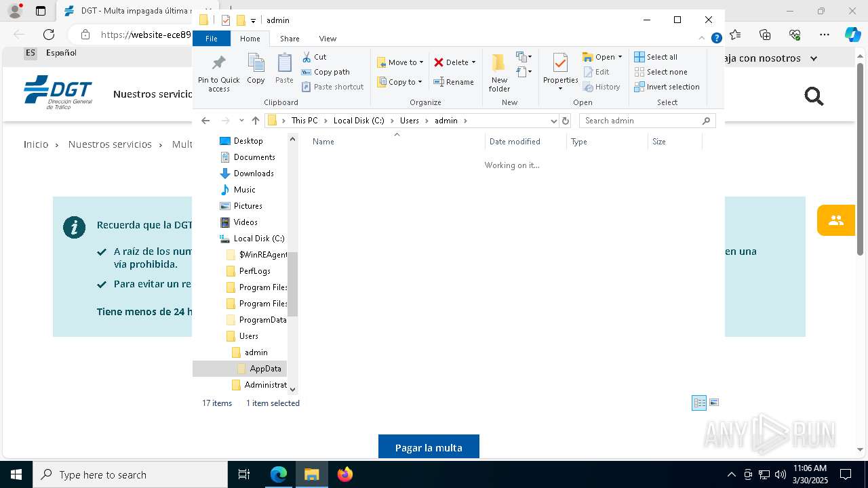
Task: Create a New folder from ribbon
Action: coord(499,73)
